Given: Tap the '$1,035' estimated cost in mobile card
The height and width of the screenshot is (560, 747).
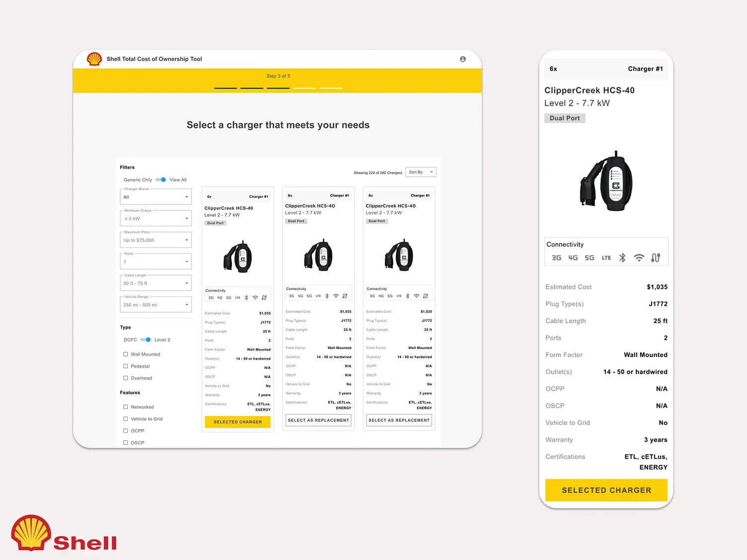Looking at the screenshot, I should pos(657,287).
